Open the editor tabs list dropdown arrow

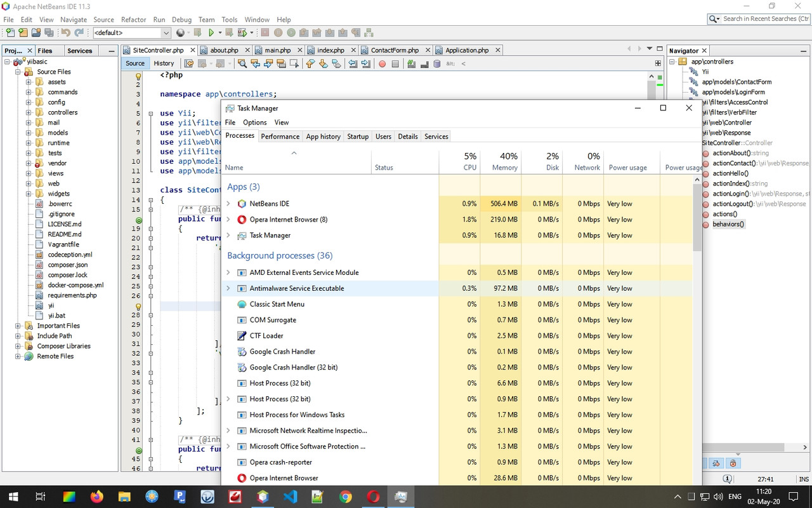click(x=649, y=48)
